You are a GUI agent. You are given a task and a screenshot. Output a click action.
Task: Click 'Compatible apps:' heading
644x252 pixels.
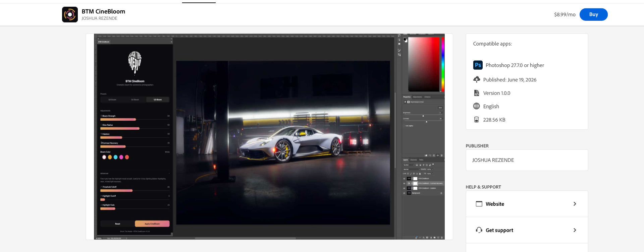tap(492, 44)
